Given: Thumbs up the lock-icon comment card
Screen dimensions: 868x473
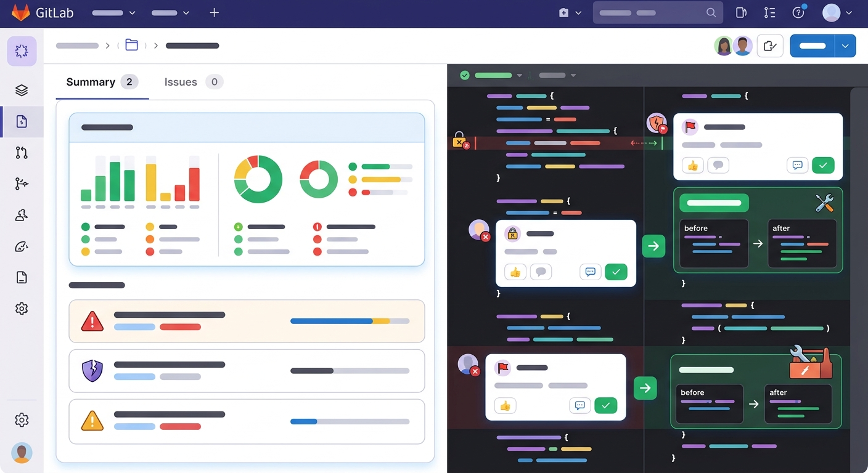Looking at the screenshot, I should click(x=515, y=272).
